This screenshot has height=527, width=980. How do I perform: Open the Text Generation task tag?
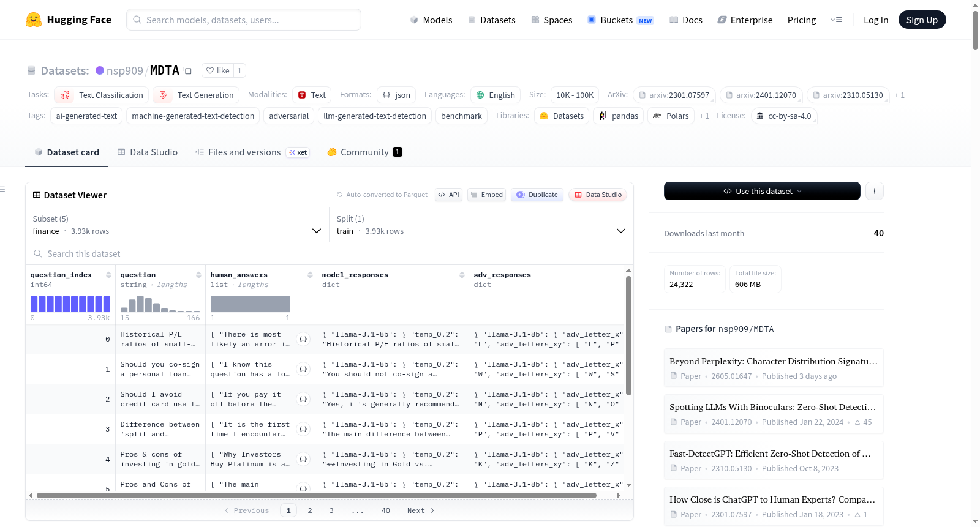[x=196, y=95]
